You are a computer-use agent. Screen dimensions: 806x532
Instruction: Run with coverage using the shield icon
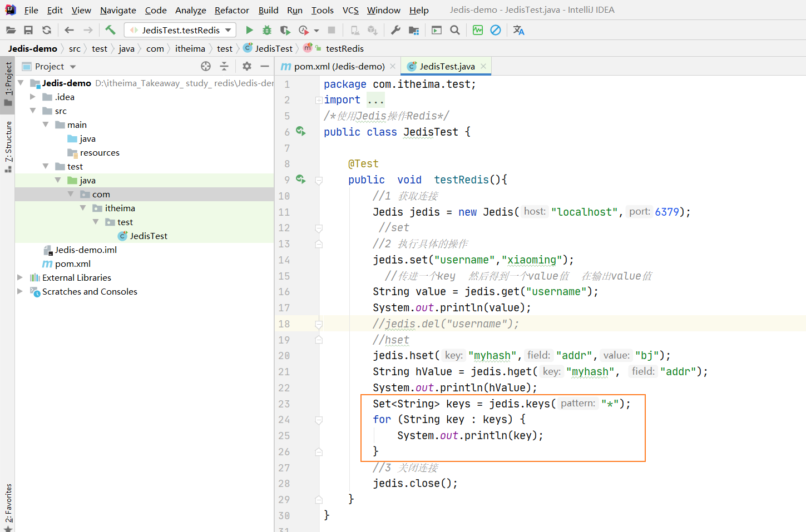pyautogui.click(x=285, y=30)
